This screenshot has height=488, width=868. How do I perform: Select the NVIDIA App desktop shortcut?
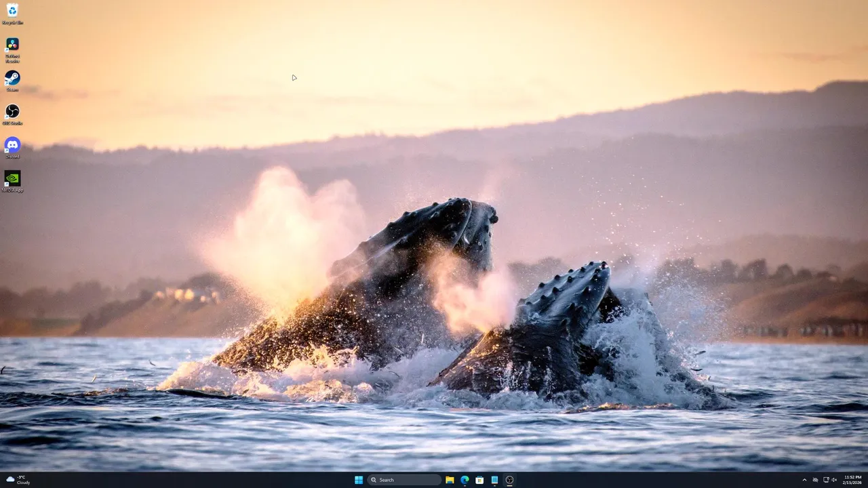[x=12, y=181]
